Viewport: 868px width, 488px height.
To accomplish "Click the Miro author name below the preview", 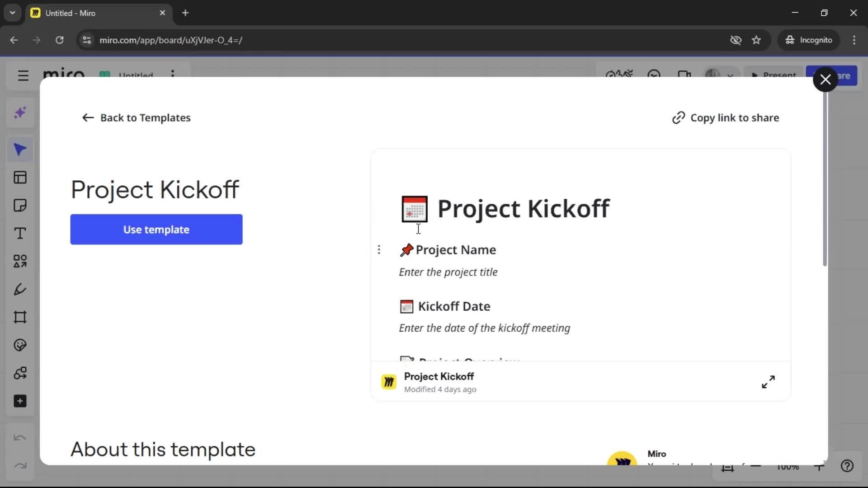I will point(656,454).
